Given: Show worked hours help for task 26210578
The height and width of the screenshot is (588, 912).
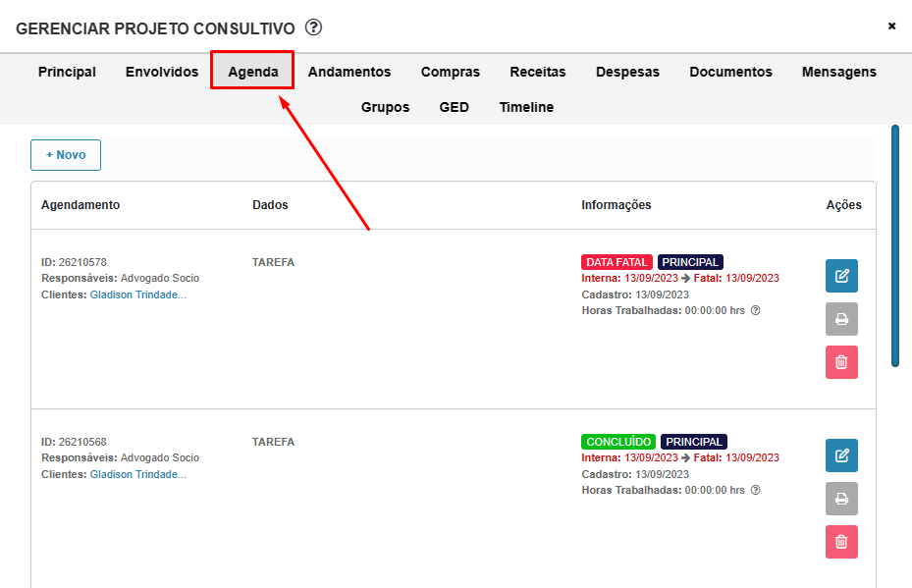Looking at the screenshot, I should click(756, 310).
